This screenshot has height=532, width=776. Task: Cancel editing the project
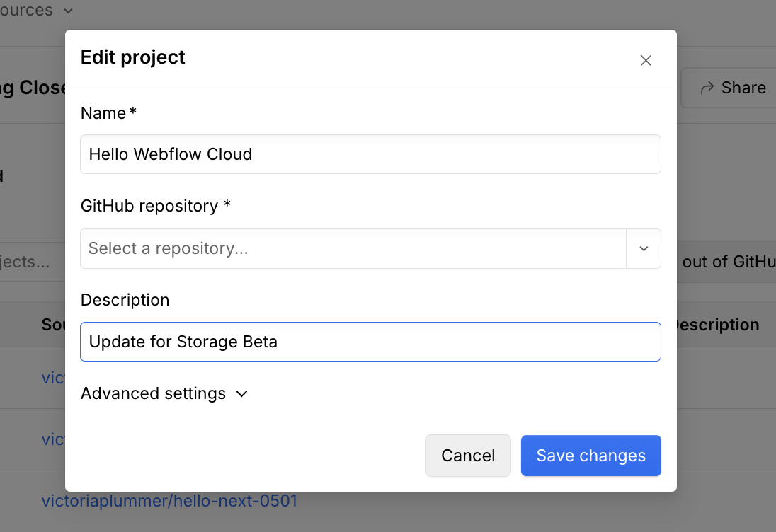[x=468, y=456]
